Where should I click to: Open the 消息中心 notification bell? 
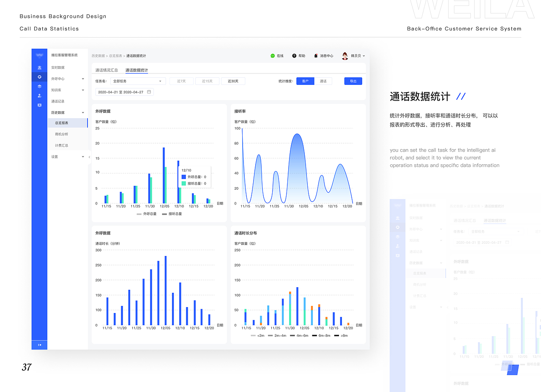click(x=316, y=56)
